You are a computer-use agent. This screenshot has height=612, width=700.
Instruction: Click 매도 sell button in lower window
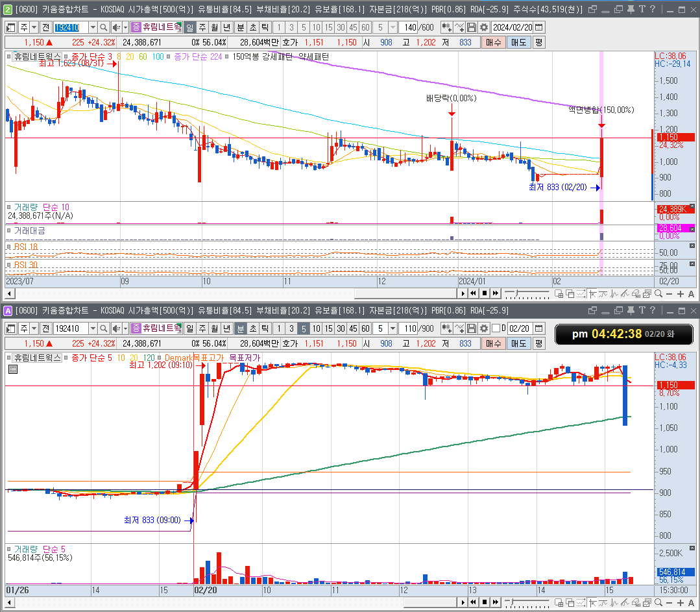[519, 343]
